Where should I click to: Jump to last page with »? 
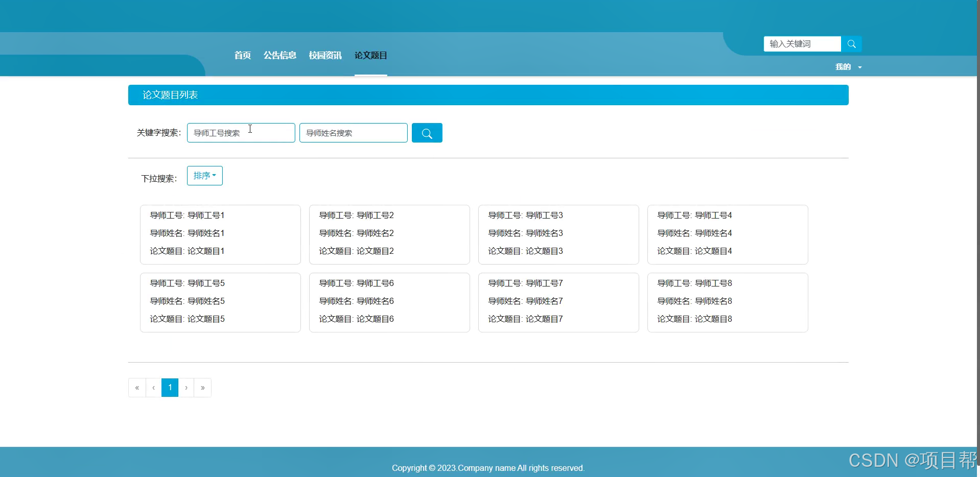pyautogui.click(x=203, y=388)
